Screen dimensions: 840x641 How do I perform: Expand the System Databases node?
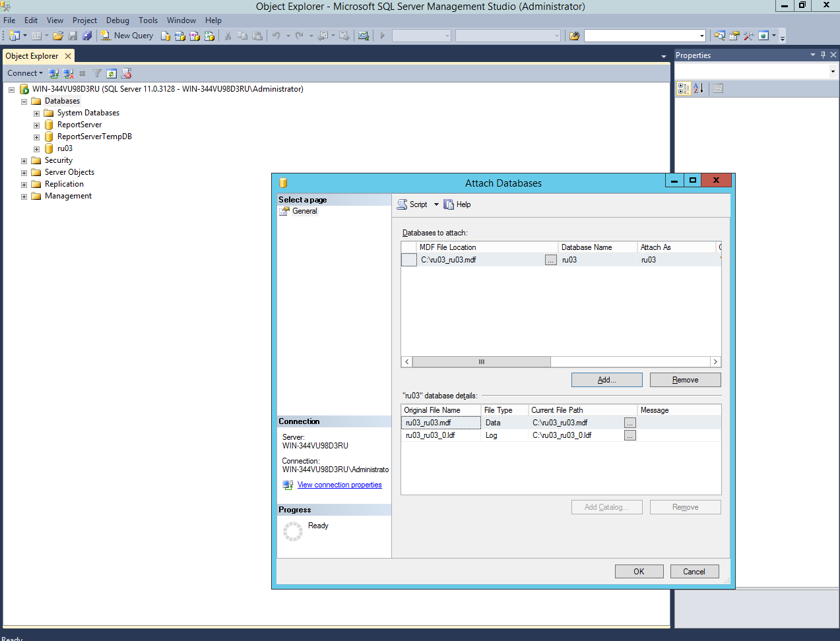tap(37, 113)
